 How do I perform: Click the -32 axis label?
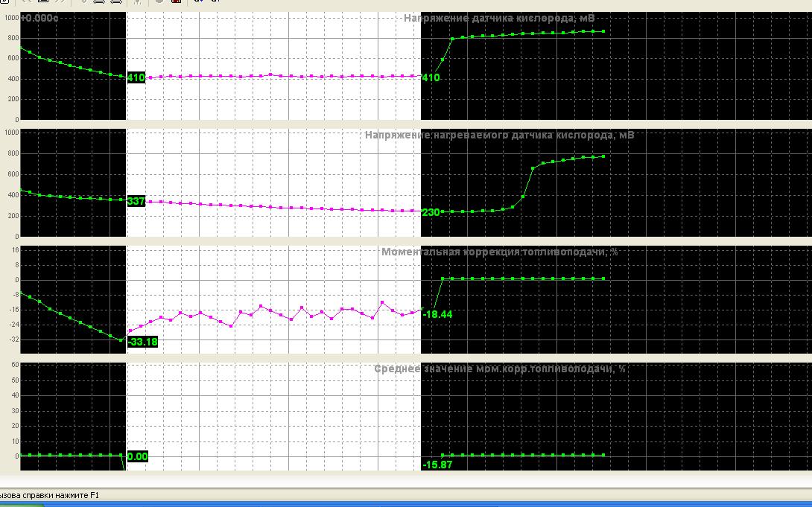pos(13,340)
